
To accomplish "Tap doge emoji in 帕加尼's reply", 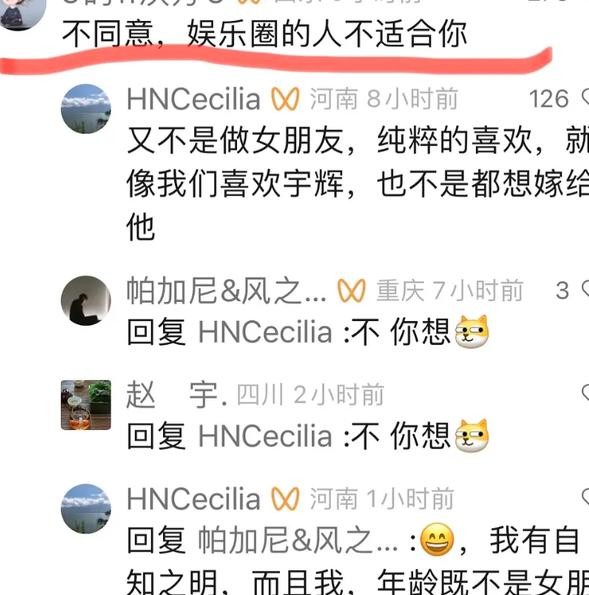I will click(x=472, y=332).
